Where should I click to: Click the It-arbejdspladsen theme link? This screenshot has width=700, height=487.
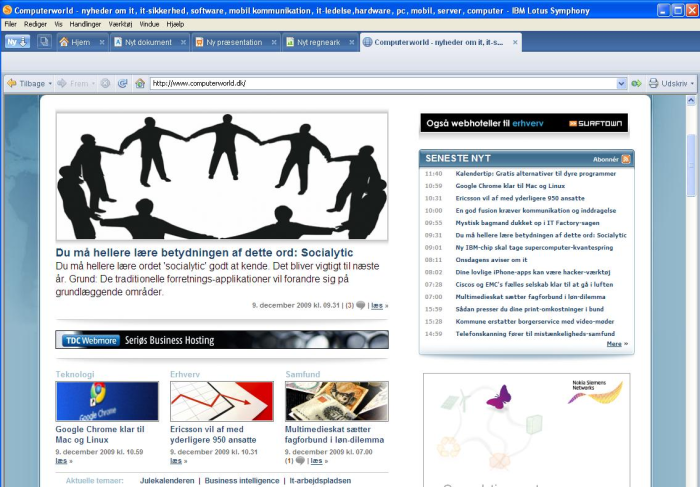coord(320,481)
